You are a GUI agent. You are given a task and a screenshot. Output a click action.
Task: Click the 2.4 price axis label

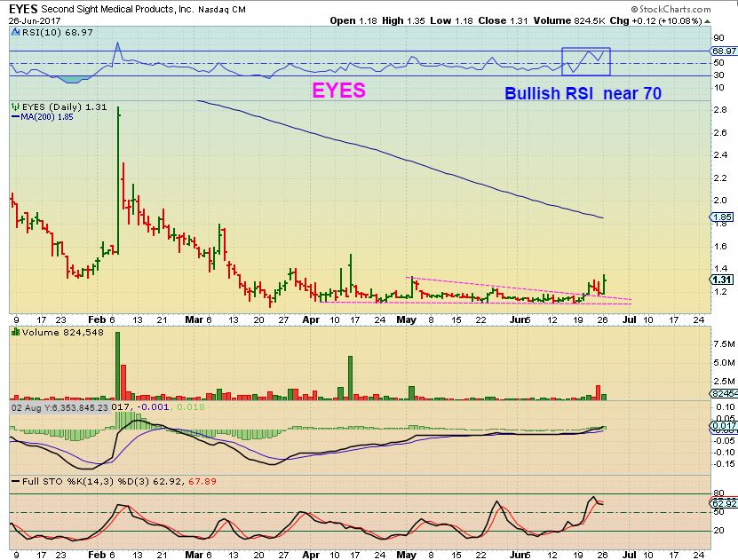pyautogui.click(x=720, y=155)
